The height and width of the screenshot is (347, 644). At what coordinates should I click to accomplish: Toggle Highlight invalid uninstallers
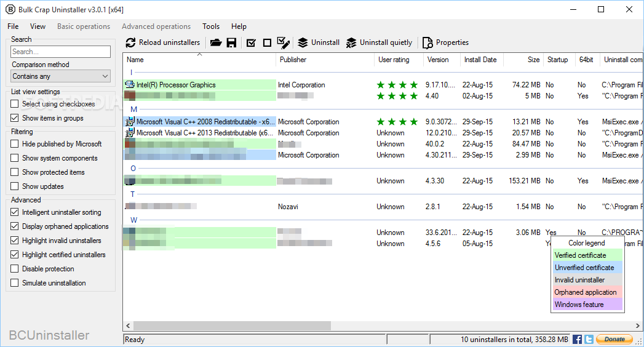(14, 240)
